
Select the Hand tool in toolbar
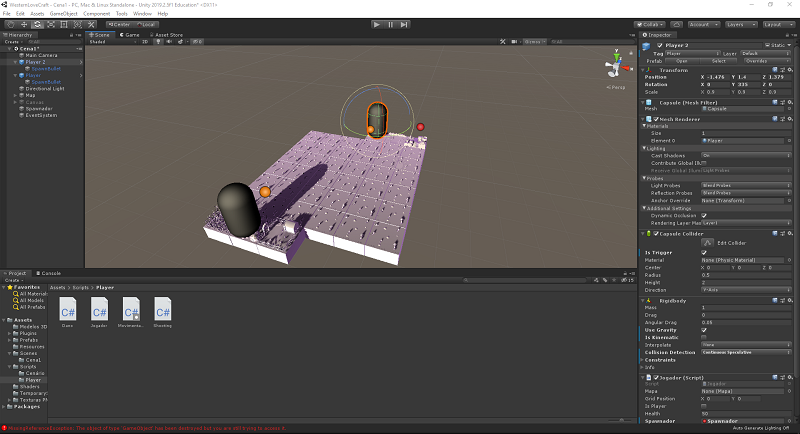[10, 23]
